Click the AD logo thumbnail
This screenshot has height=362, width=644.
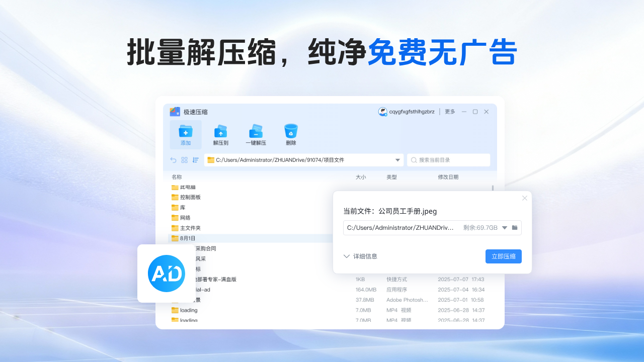(x=166, y=274)
